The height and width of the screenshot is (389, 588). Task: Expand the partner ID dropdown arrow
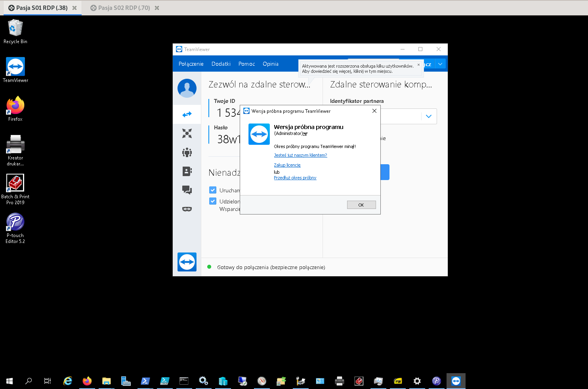[429, 116]
